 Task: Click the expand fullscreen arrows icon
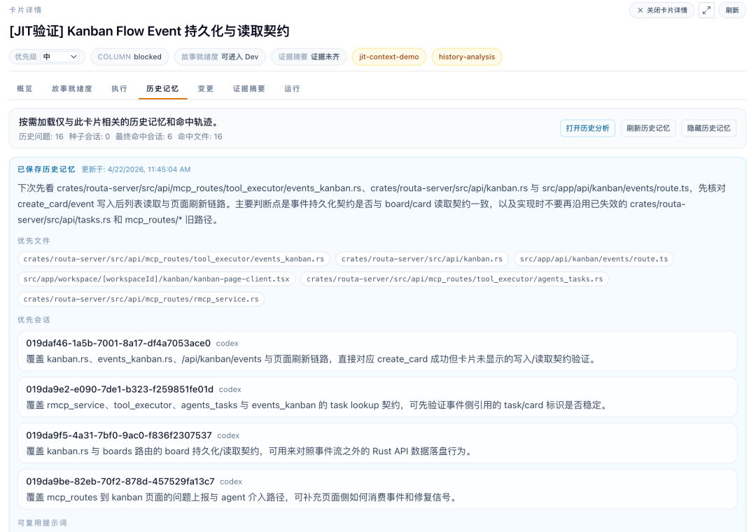pyautogui.click(x=706, y=10)
